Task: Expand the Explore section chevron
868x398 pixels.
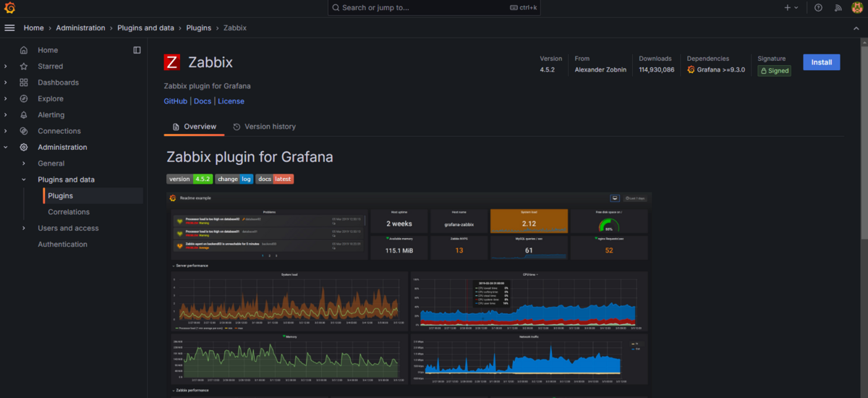Action: tap(6, 98)
